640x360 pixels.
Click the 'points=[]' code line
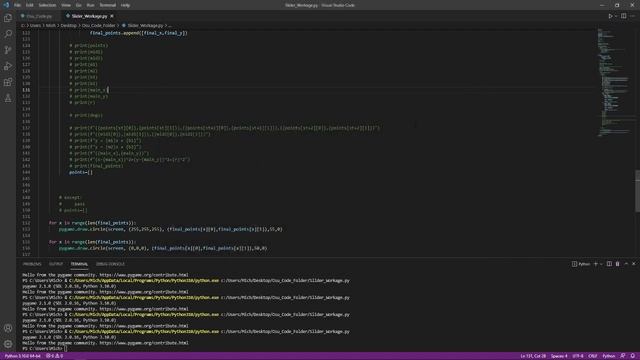coord(81,172)
